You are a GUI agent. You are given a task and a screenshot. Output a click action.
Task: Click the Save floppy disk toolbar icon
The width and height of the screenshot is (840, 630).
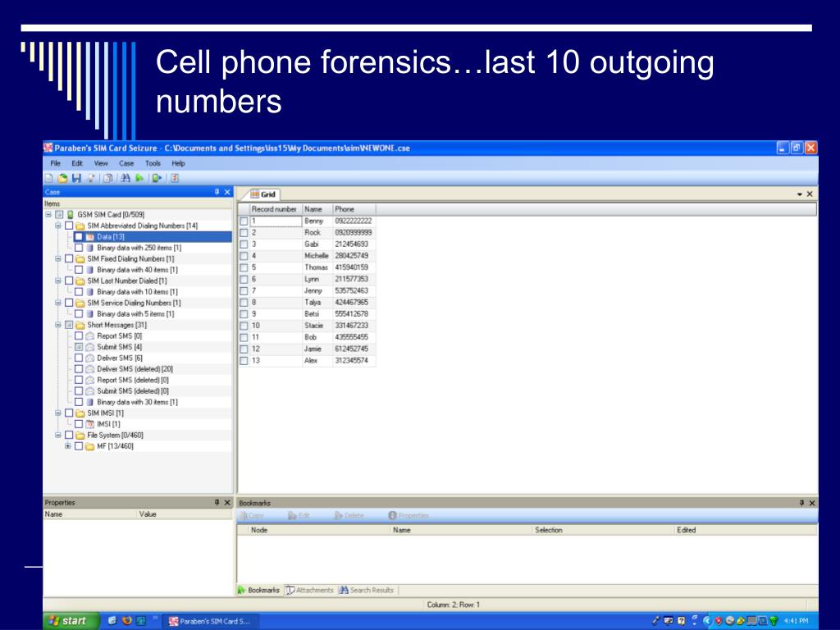[x=76, y=178]
